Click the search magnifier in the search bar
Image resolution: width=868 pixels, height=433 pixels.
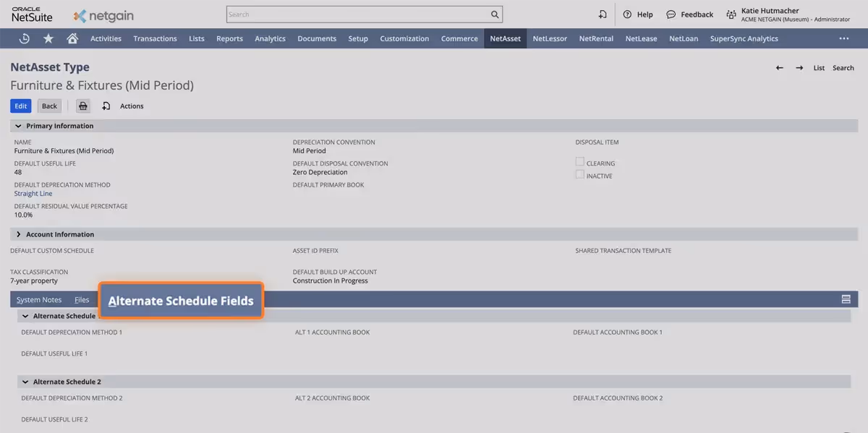click(x=494, y=14)
